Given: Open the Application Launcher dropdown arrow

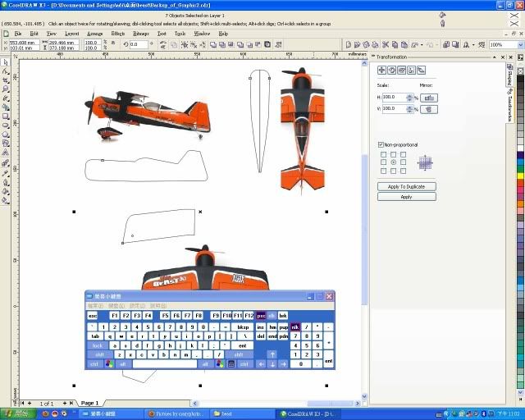Looking at the screenshot, I should (473, 44).
